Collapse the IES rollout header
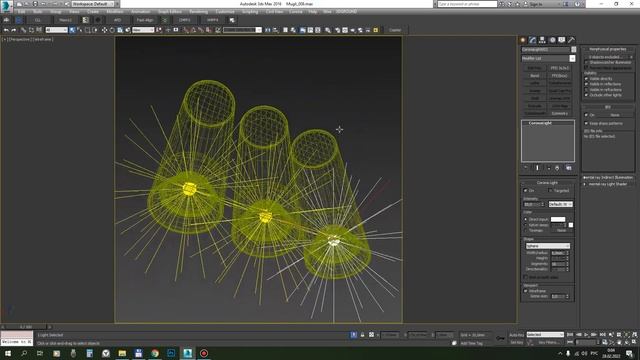 tap(607, 107)
